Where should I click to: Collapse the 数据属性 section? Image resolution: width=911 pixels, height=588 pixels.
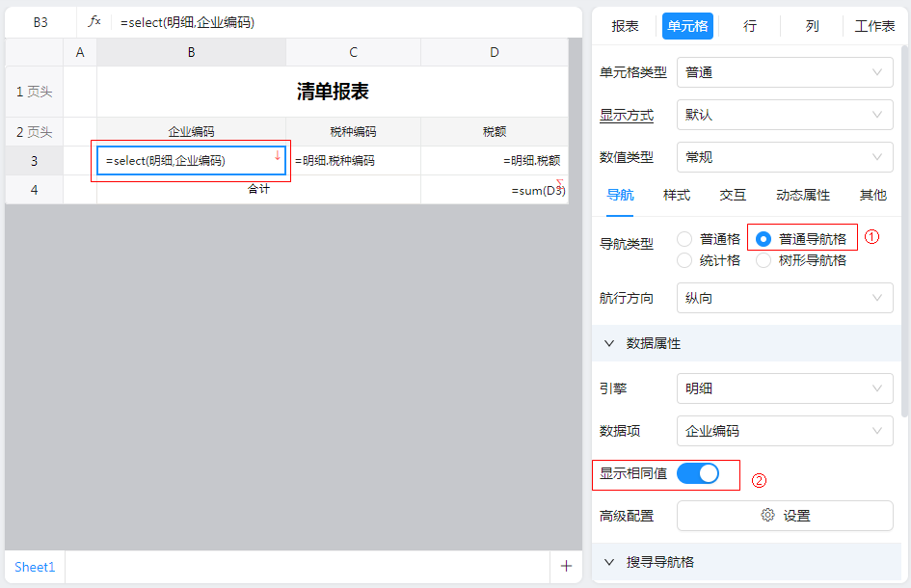pyautogui.click(x=609, y=343)
